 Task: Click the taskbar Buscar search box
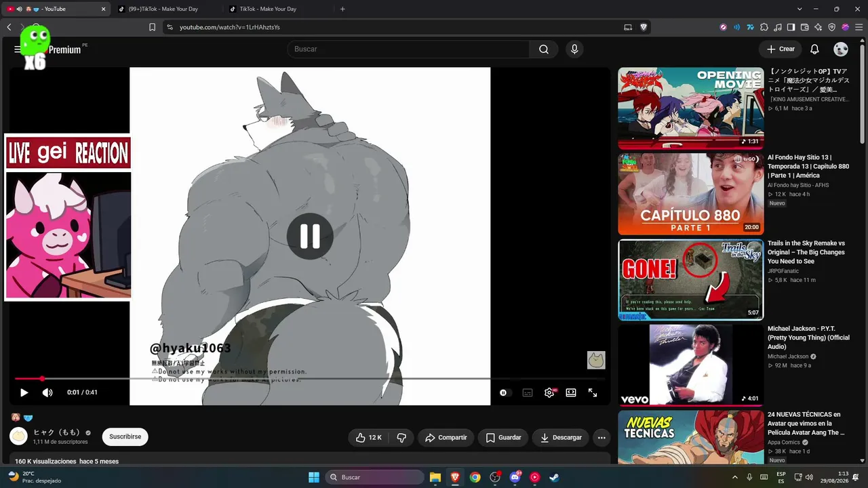[375, 477]
